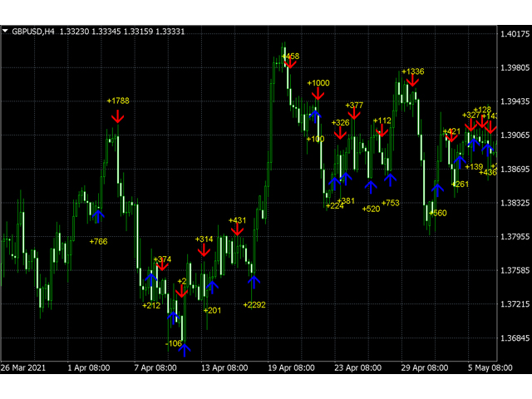Select the blue buy arrow above +753
Screen dimensions: 532x399
pos(390,180)
